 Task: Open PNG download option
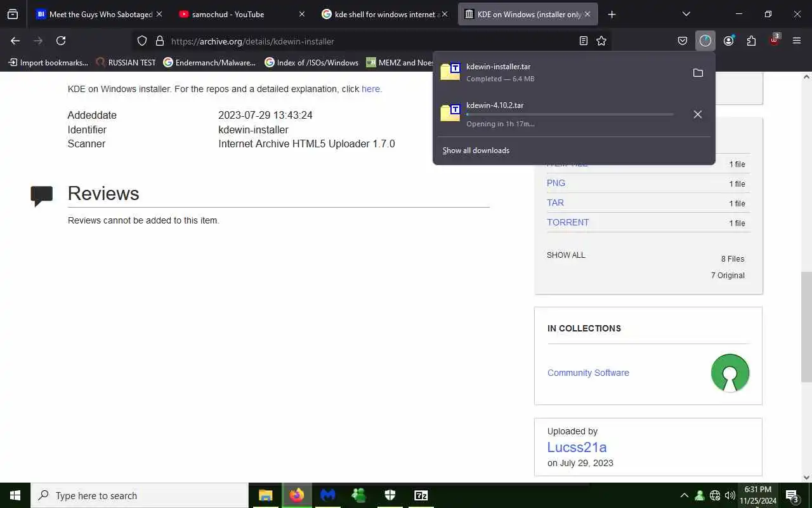pyautogui.click(x=556, y=183)
